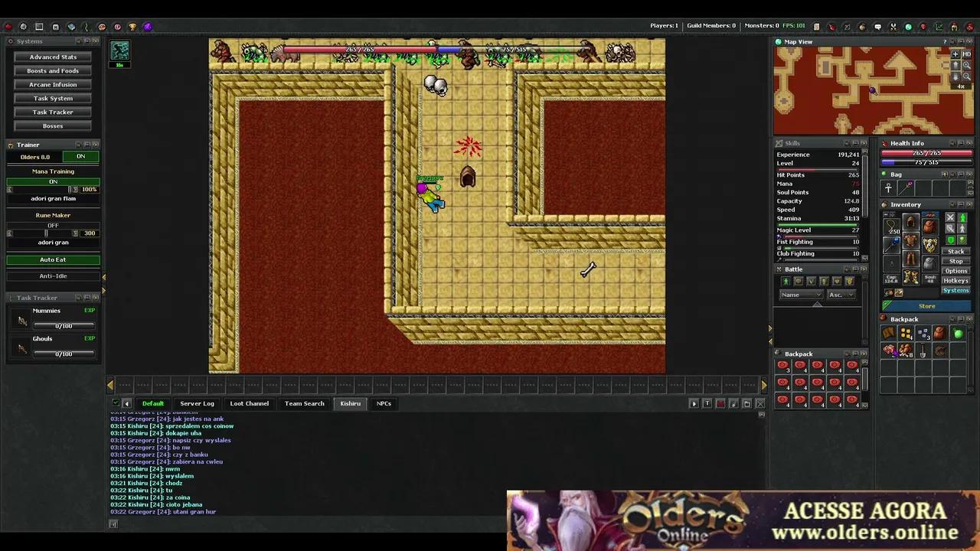Toggle Mana Training ON bar

(54, 181)
